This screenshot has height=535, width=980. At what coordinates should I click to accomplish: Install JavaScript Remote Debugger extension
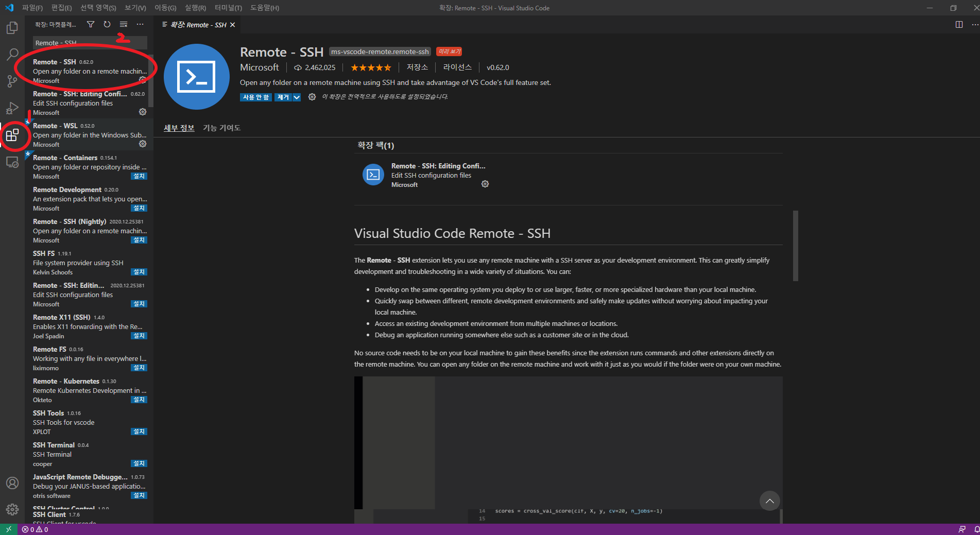tap(139, 495)
